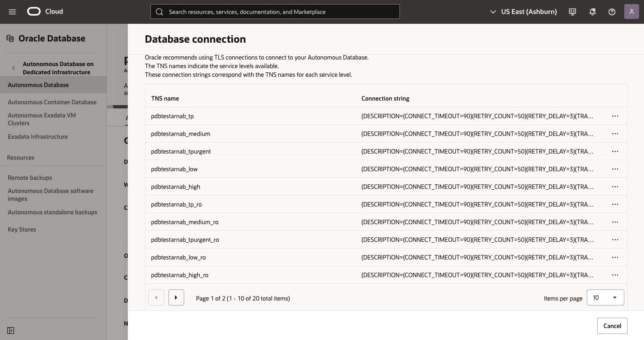Image resolution: width=644 pixels, height=340 pixels.
Task: Open the Items per page dropdown
Action: click(x=605, y=297)
